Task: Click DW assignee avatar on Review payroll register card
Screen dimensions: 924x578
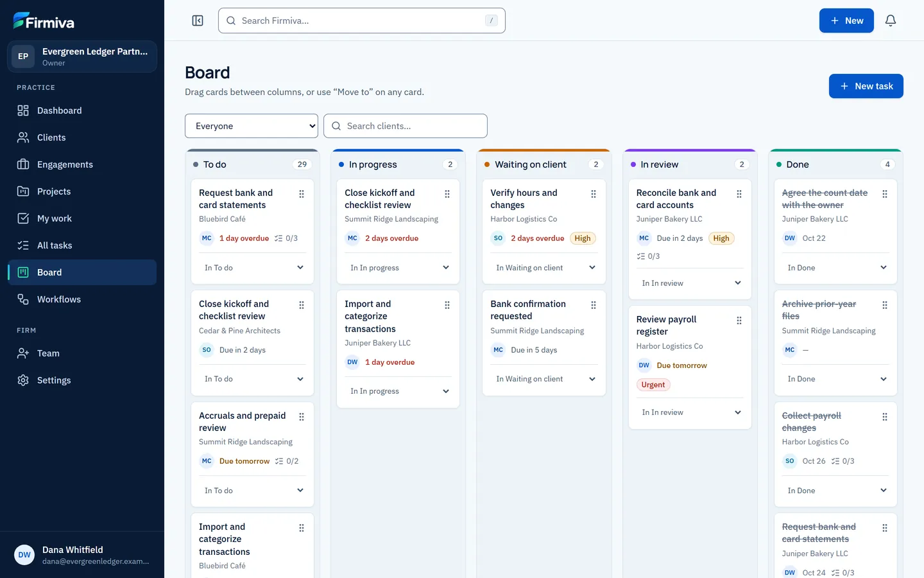Action: click(644, 365)
